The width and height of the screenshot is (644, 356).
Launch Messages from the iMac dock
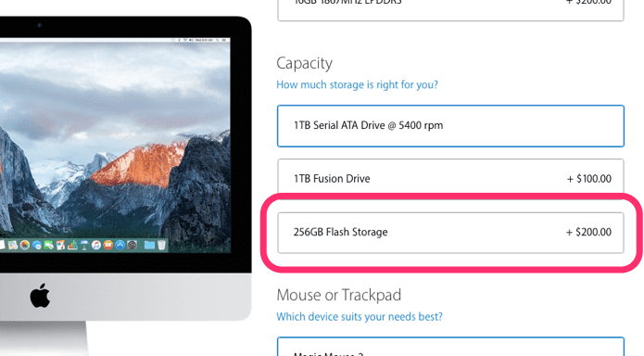(x=37, y=245)
